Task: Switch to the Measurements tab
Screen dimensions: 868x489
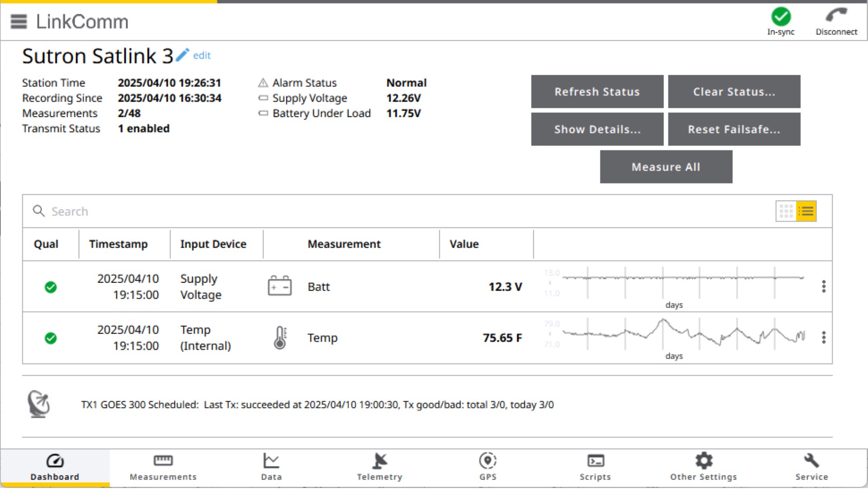Action: tap(163, 468)
